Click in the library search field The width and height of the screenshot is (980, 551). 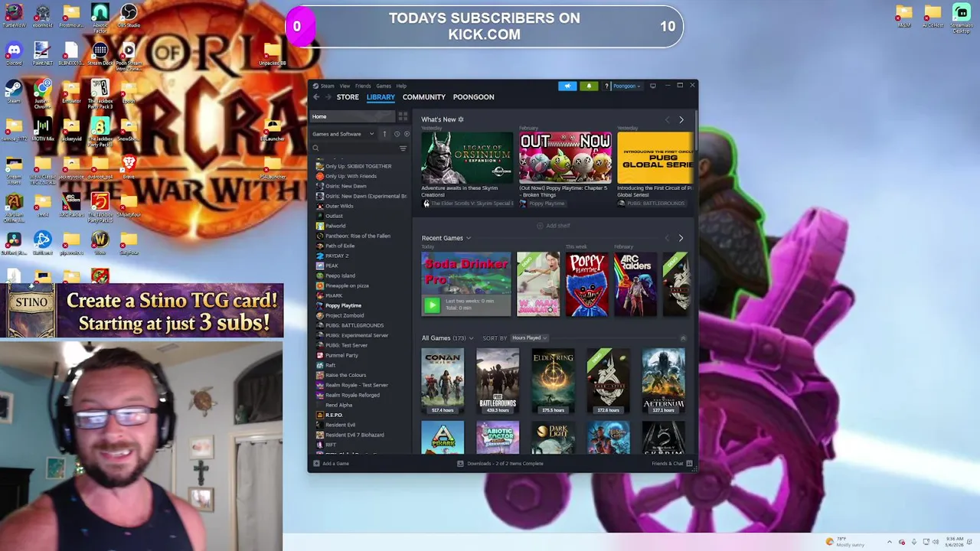click(x=357, y=148)
